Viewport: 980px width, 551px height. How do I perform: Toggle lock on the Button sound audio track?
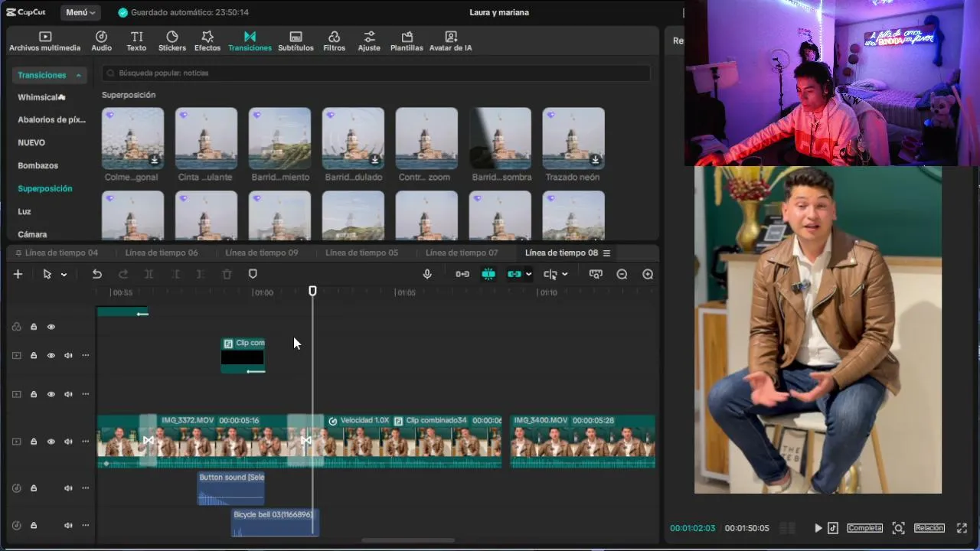pyautogui.click(x=34, y=488)
